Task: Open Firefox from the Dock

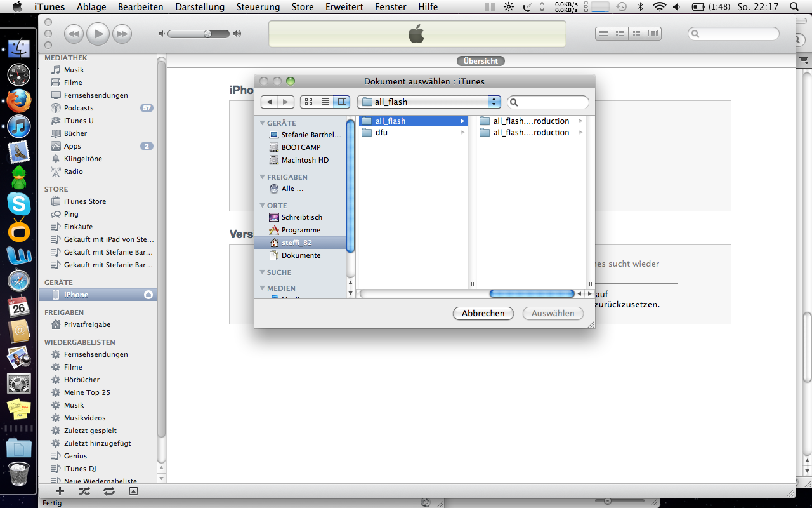Action: [x=19, y=100]
